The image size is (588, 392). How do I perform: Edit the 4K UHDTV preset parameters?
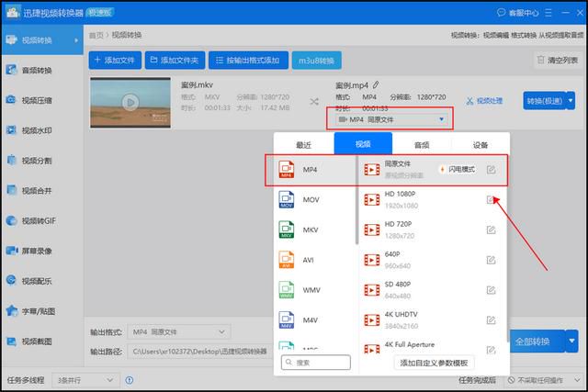click(x=491, y=320)
